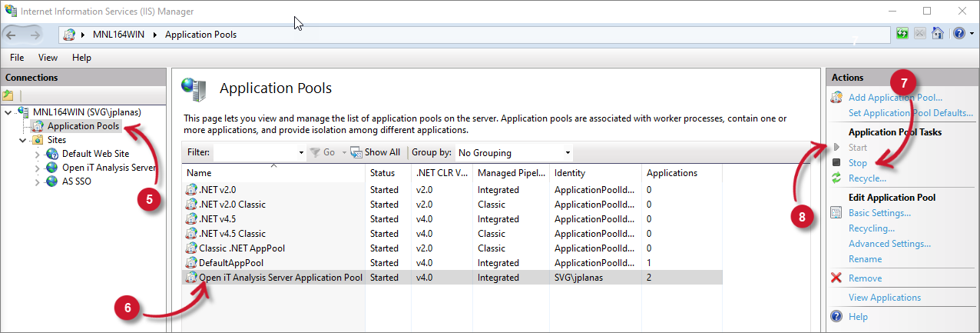This screenshot has width=980, height=333.
Task: Click the IIS Manager title bar icon
Action: coord(11,11)
